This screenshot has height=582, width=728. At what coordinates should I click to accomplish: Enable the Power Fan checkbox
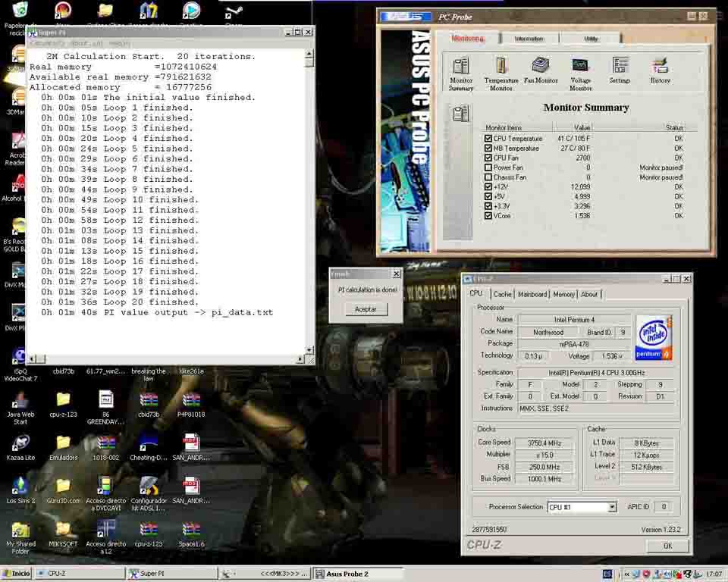pyautogui.click(x=488, y=167)
